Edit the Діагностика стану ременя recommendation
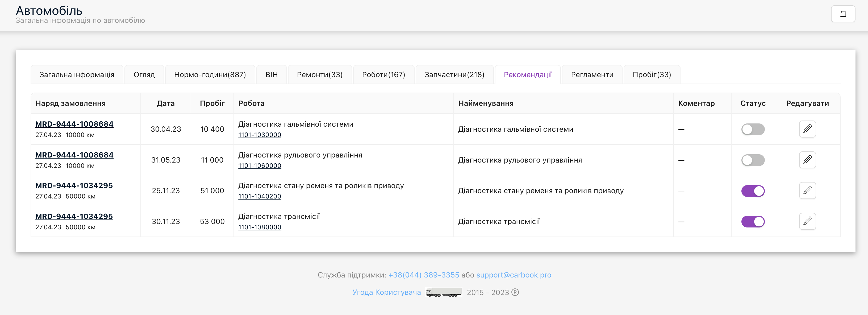Viewport: 868px width, 315px height. [807, 190]
